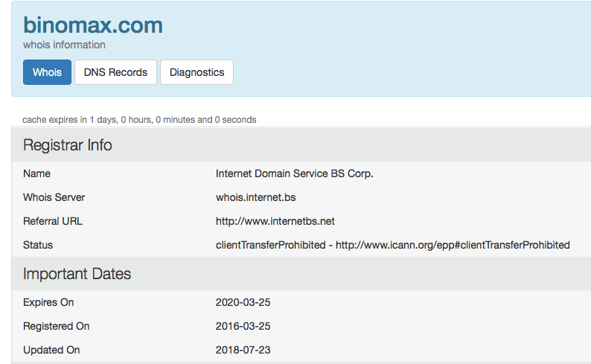Click the Important Dates section header
The image size is (591, 364).
[77, 274]
